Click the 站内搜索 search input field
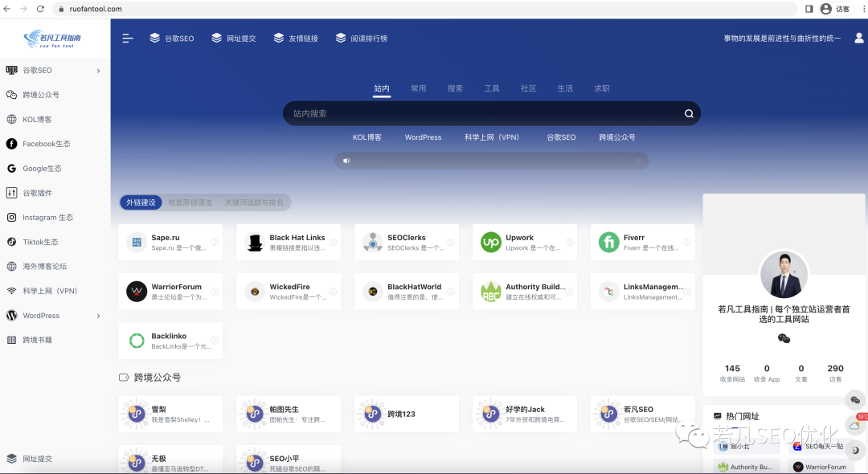Viewport: 868px width, 474px height. (x=482, y=114)
